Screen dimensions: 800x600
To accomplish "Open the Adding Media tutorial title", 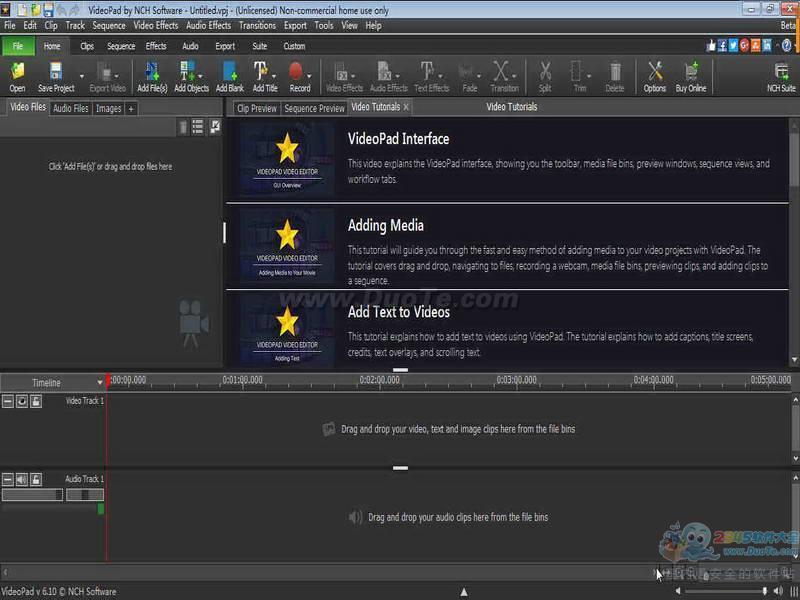I will pos(385,226).
